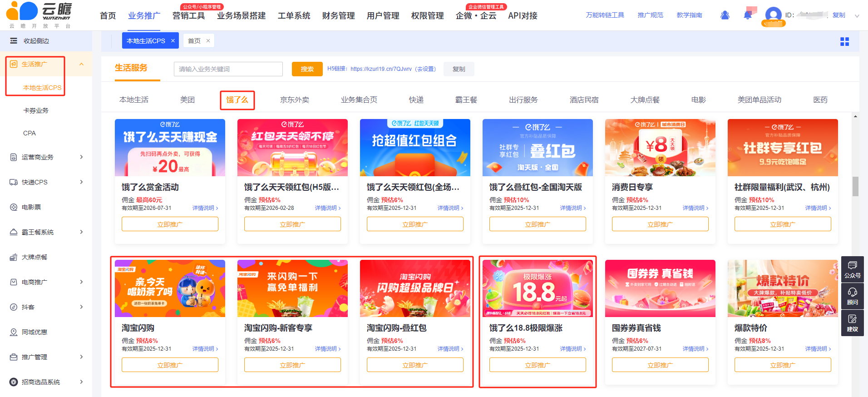868x397 pixels.
Task: Click the 云瞻 logo
Action: pyautogui.click(x=39, y=15)
